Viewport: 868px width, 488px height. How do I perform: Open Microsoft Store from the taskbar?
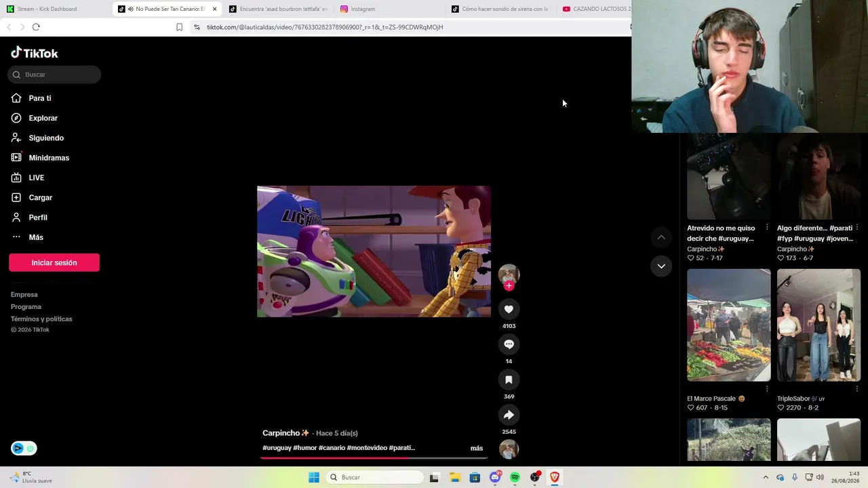475,477
